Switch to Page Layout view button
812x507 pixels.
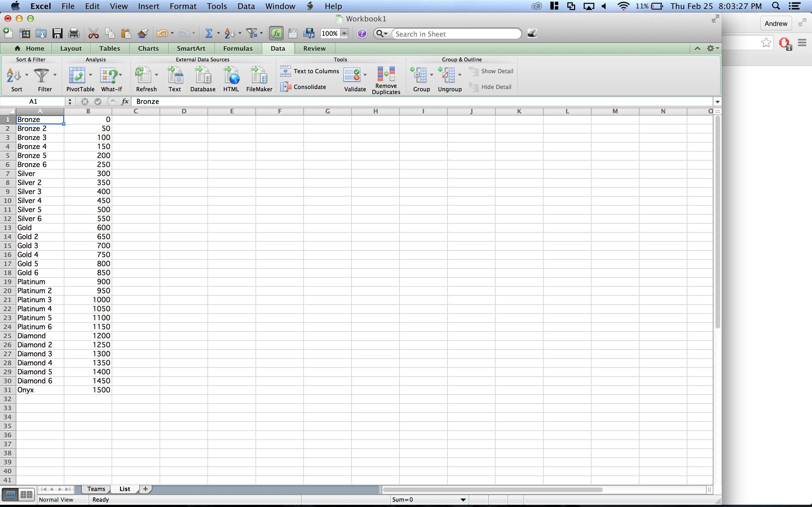click(x=26, y=495)
